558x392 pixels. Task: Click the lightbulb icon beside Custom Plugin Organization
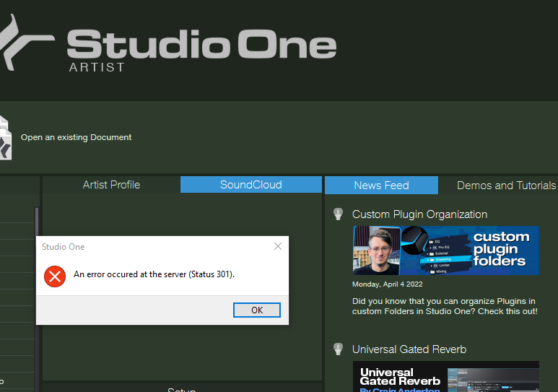coord(338,214)
